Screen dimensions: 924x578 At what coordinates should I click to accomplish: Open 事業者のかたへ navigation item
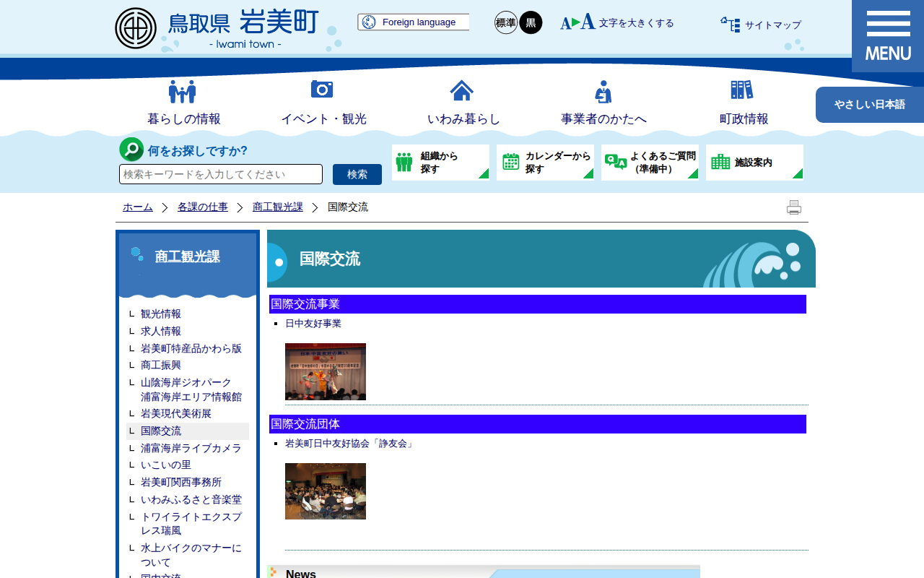tap(603, 103)
